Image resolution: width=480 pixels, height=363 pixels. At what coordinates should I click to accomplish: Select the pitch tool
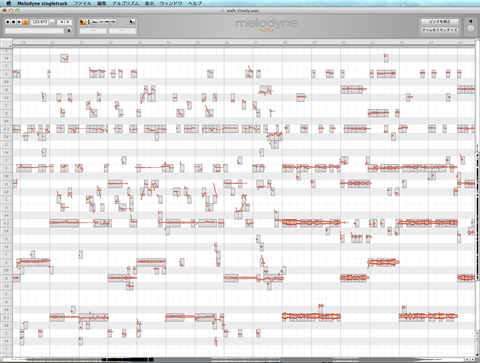(x=89, y=22)
